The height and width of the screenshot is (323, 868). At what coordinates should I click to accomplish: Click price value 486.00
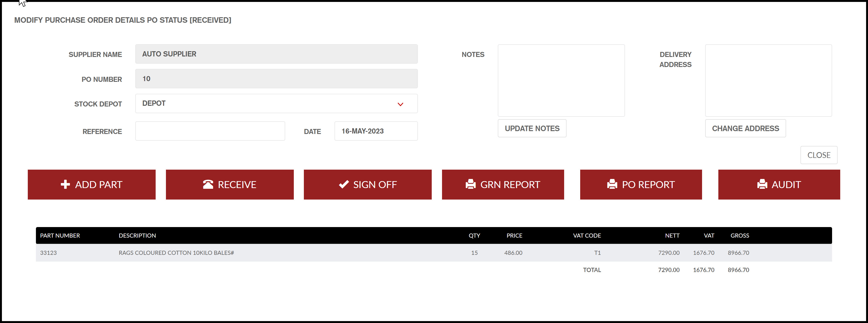pyautogui.click(x=513, y=253)
